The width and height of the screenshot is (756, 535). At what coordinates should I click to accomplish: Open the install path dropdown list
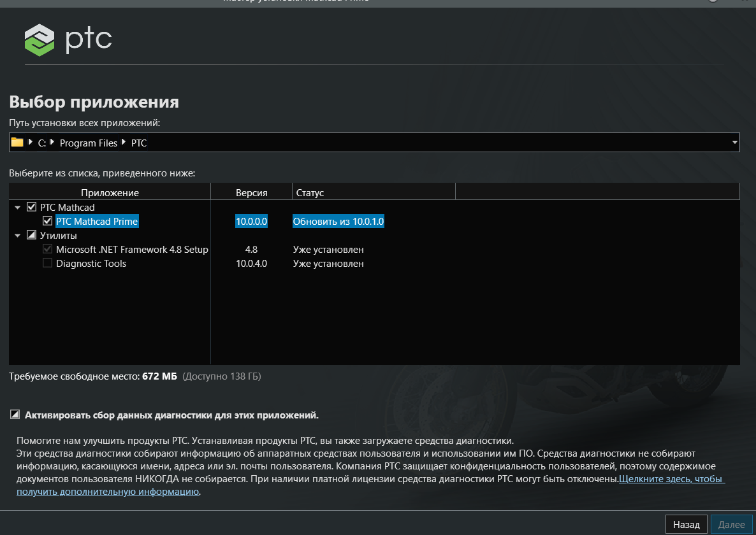[734, 143]
